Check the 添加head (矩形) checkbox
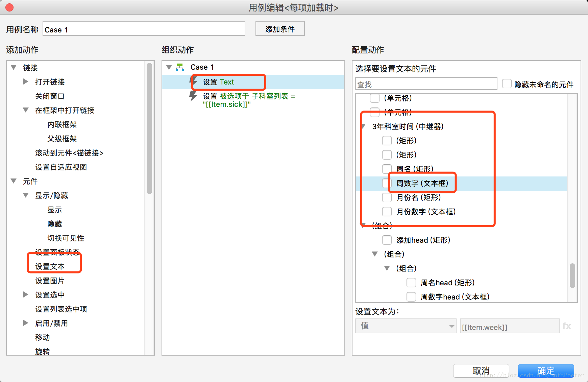 (x=387, y=240)
